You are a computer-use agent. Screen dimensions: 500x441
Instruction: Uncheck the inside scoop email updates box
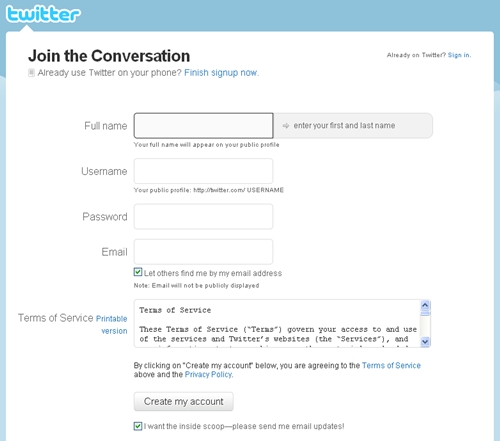tap(138, 426)
